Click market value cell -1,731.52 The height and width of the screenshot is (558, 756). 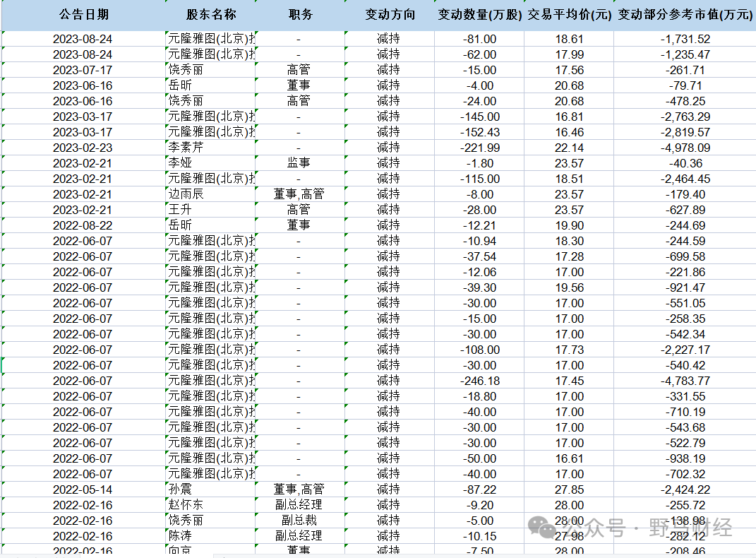tap(685, 39)
